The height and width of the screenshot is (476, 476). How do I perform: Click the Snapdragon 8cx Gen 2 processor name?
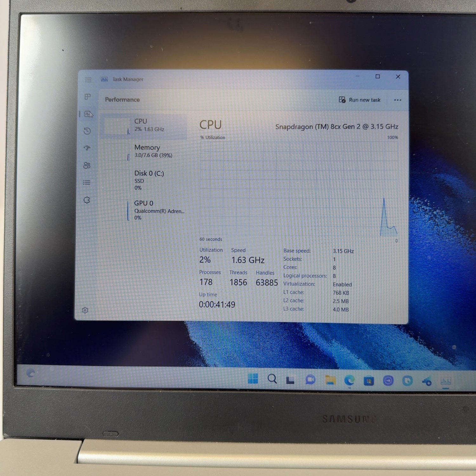(x=337, y=127)
